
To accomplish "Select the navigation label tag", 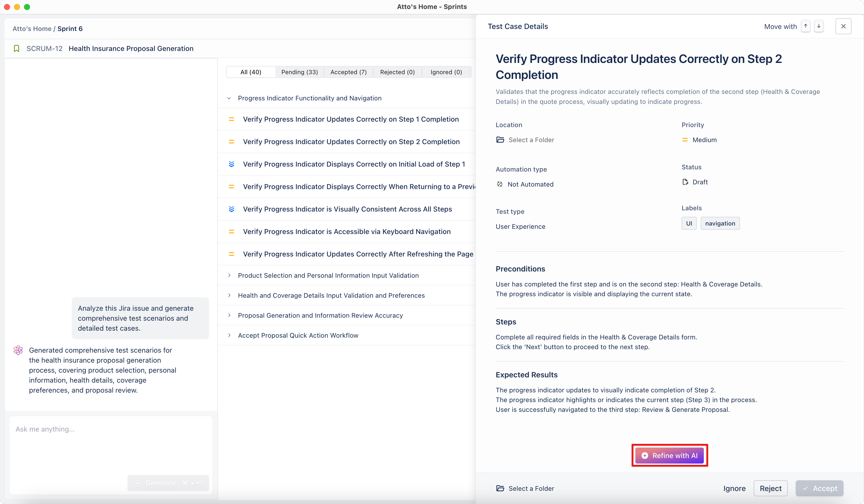I will click(720, 223).
